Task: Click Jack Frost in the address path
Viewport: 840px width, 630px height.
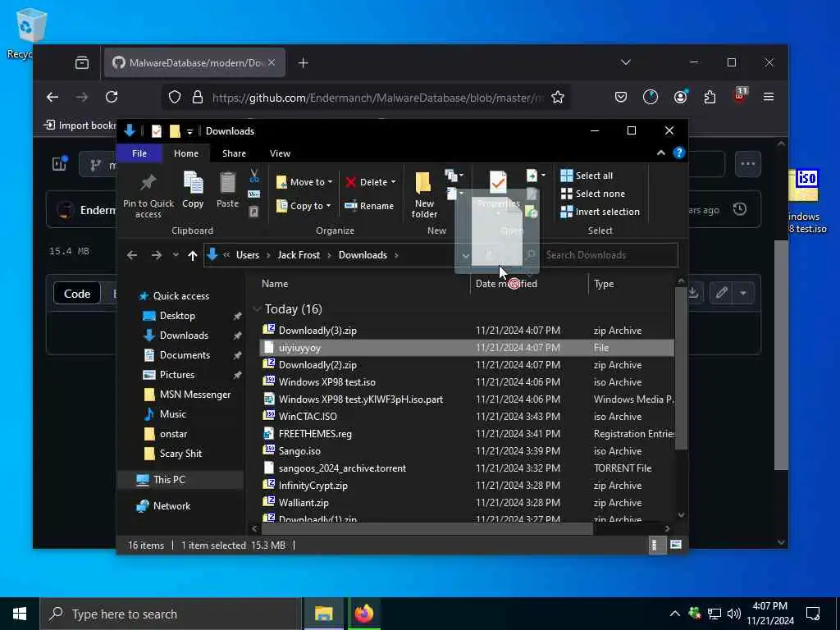Action: pos(299,255)
